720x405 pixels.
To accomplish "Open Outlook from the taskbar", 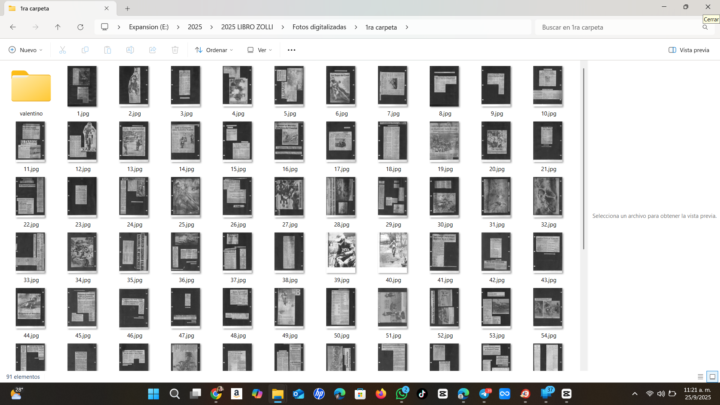I will [x=298, y=394].
